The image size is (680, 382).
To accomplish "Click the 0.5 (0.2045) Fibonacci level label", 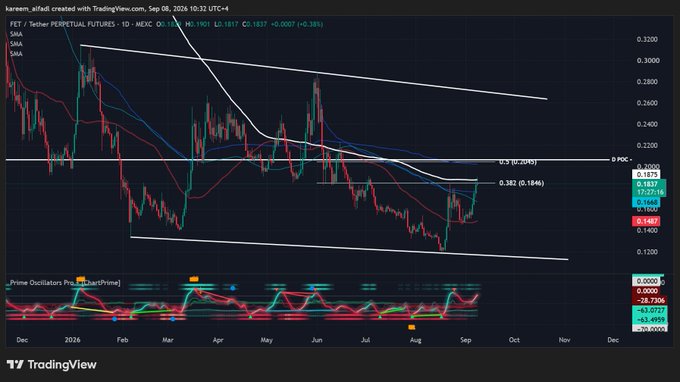I will 518,162.
